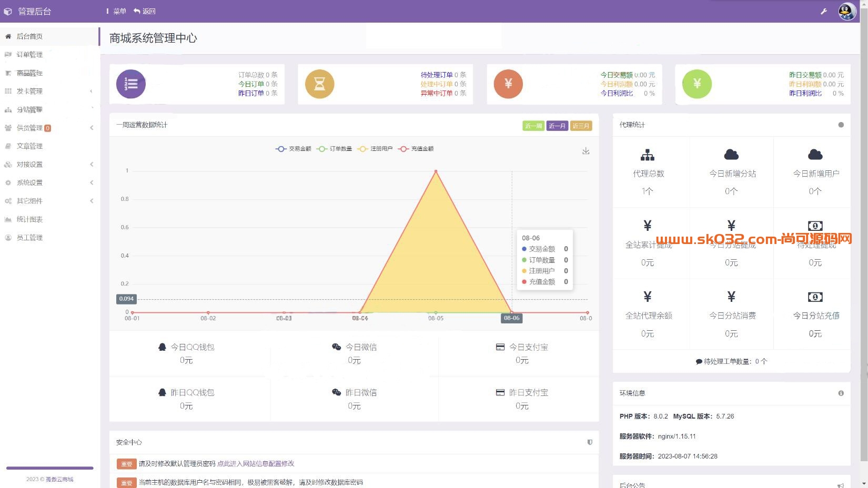Click the 今日微信 WeChat icon

pyautogui.click(x=337, y=347)
